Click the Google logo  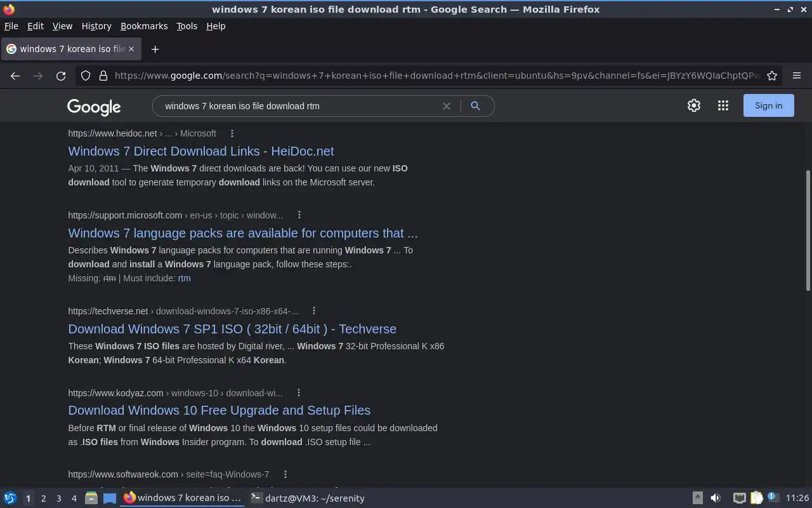94,107
